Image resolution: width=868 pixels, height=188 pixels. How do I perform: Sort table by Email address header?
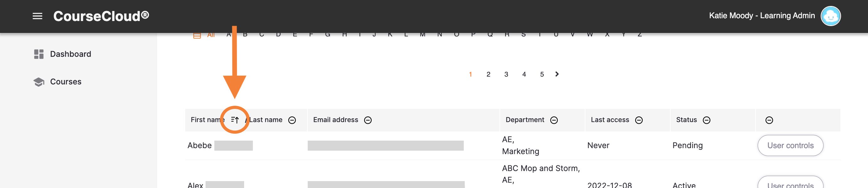click(336, 120)
